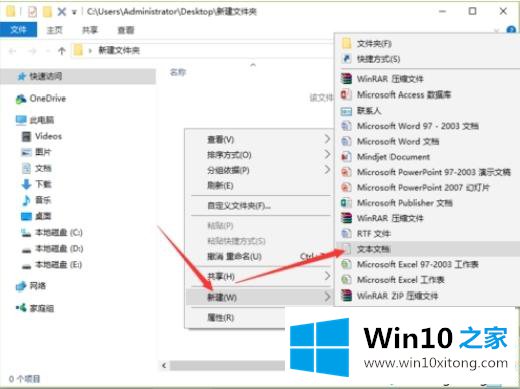Click the help question mark icon
This screenshot has height=389, width=520.
pos(511,30)
